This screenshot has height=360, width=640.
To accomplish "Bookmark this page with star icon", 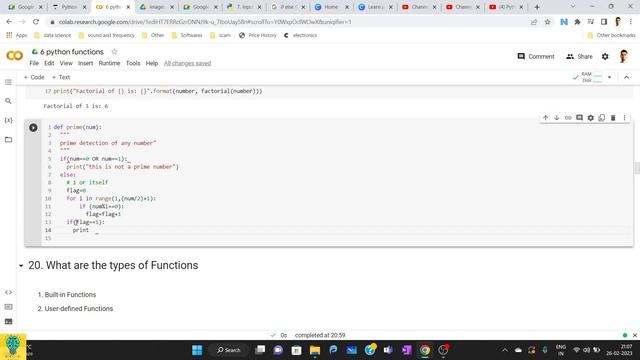I will coord(547,22).
